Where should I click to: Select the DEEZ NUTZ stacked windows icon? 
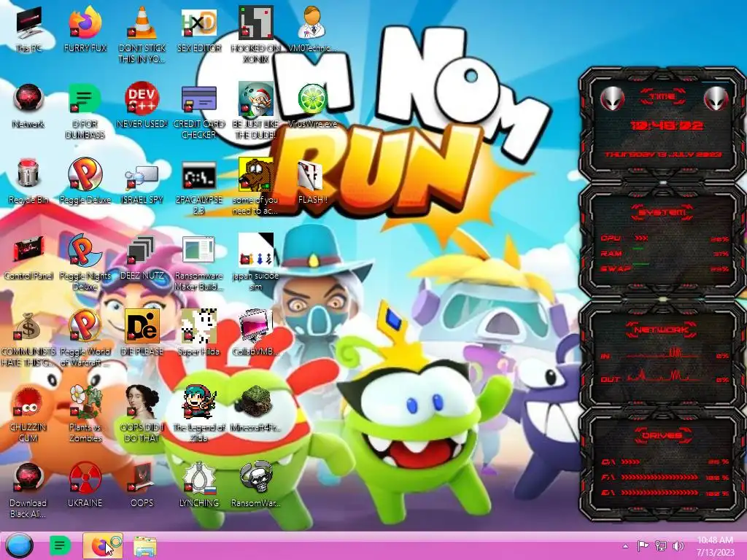142,251
